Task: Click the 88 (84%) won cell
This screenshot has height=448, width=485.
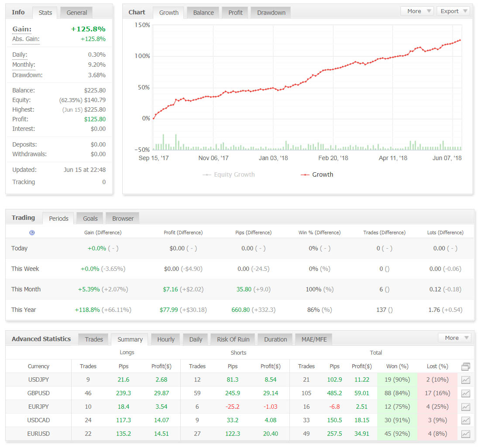Action: (x=397, y=393)
